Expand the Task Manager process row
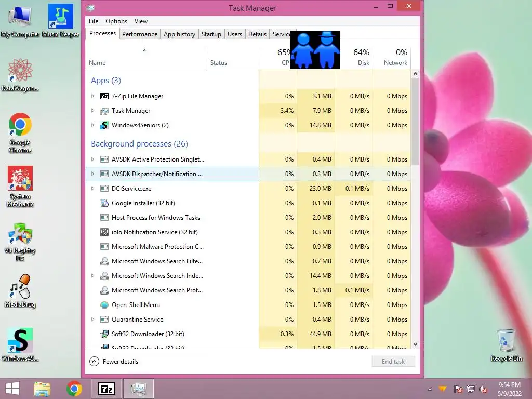This screenshot has height=399, width=532. tap(92, 111)
